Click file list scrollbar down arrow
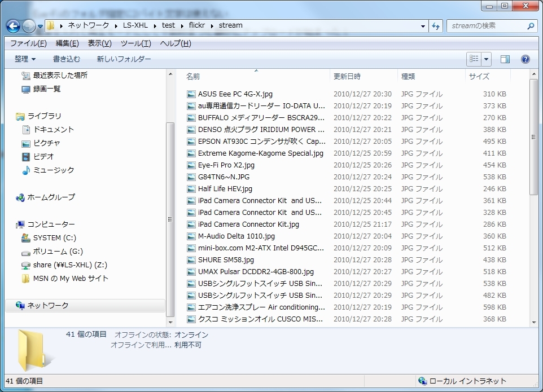Viewport: 543px width, 392px height. point(533,322)
